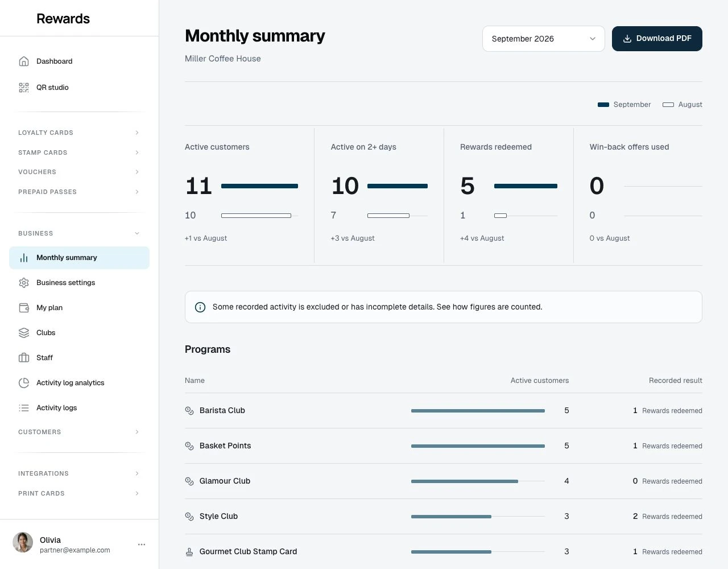This screenshot has width=728, height=569.
Task: Open Business settings in the sidebar
Action: pos(79,283)
